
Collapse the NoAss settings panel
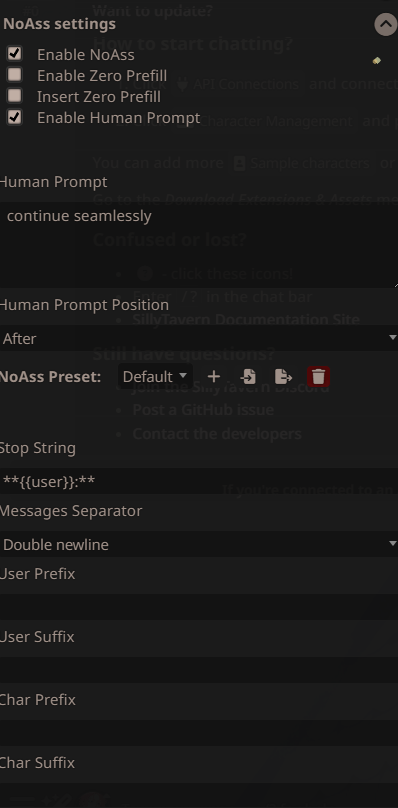pos(386,24)
